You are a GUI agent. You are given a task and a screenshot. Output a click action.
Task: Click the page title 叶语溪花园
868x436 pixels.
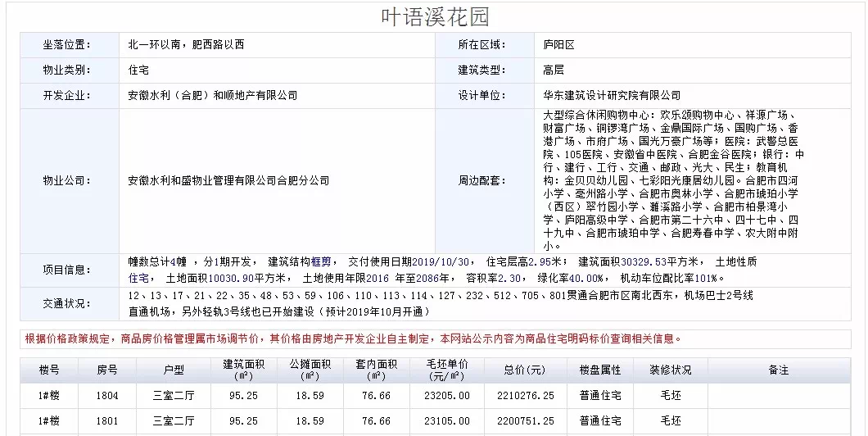point(435,16)
